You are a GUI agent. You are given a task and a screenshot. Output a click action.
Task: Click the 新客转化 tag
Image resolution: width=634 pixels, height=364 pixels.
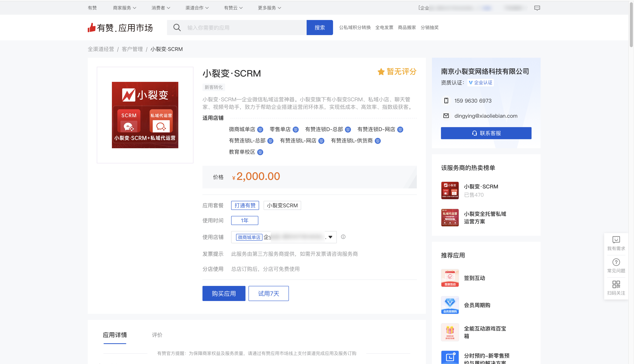[213, 87]
